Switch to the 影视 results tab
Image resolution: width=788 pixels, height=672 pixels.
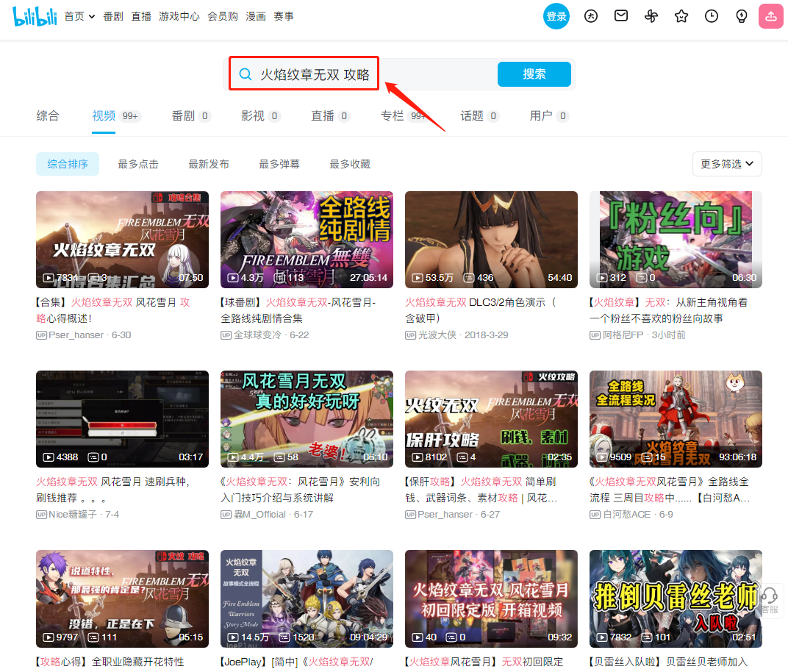click(260, 116)
